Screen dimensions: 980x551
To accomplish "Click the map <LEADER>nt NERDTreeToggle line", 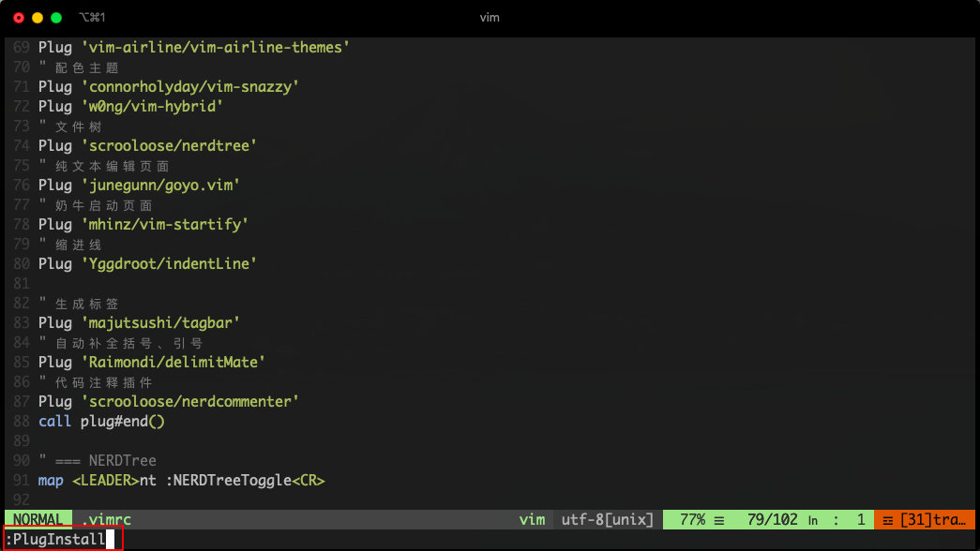I will coord(181,481).
